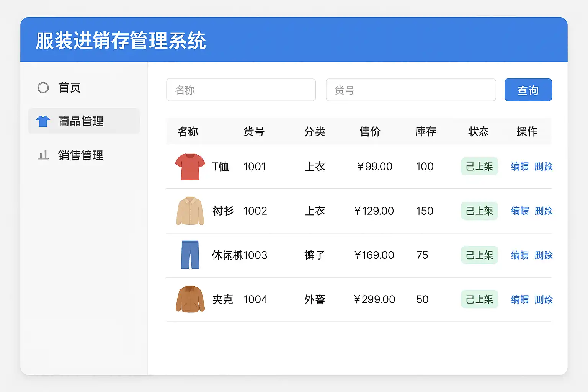Image resolution: width=588 pixels, height=392 pixels.
Task: Click the price ¥299.00 cell
Action: point(374,299)
